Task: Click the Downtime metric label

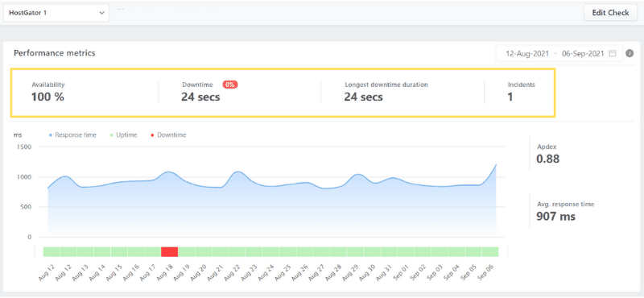Action: tap(197, 85)
